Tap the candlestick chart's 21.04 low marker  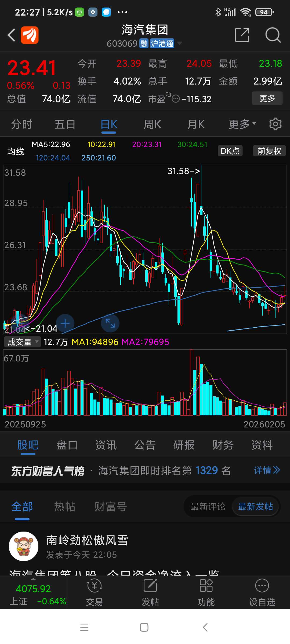click(41, 328)
